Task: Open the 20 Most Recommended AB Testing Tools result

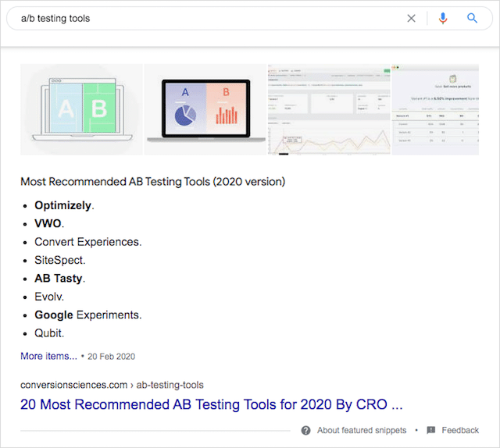Action: (x=211, y=405)
